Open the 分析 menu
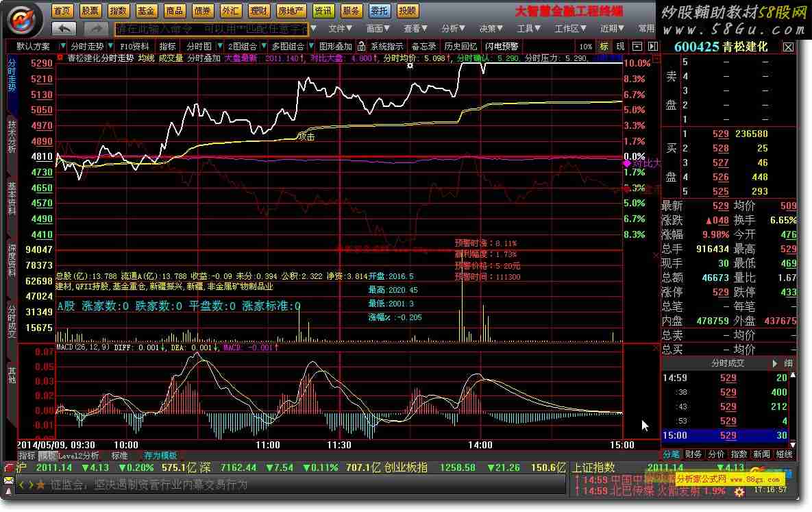The image size is (812, 512). point(453,29)
